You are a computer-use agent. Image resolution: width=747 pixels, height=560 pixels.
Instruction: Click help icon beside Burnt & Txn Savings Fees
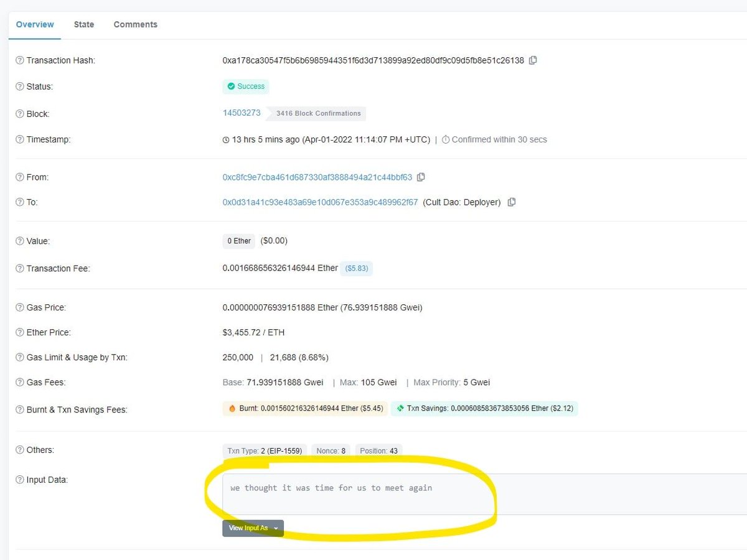[x=20, y=409]
